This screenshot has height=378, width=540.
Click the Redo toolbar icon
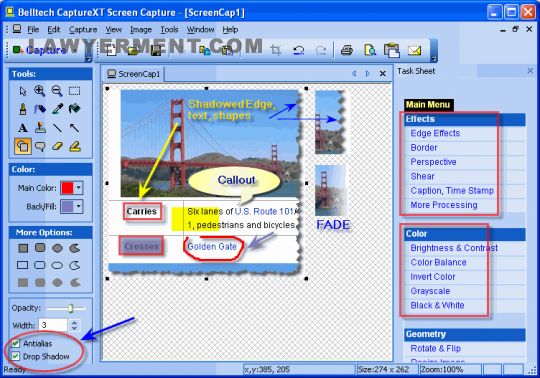[x=321, y=51]
